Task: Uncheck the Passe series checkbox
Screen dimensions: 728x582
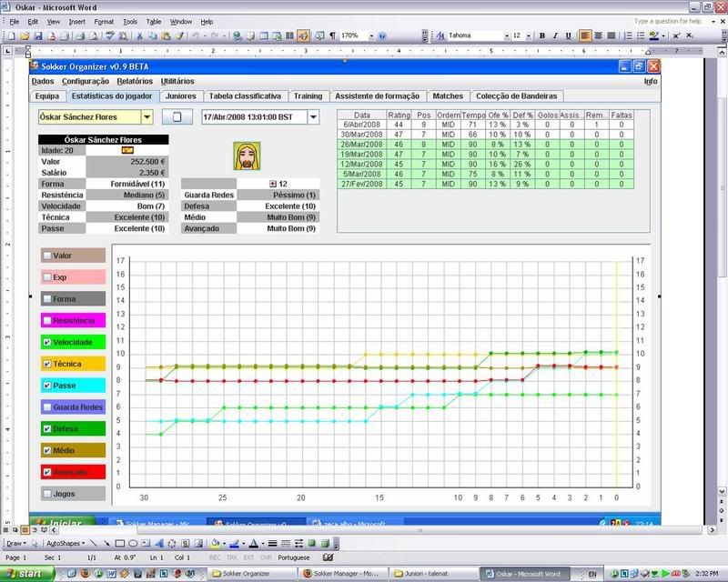Action: pyautogui.click(x=47, y=386)
